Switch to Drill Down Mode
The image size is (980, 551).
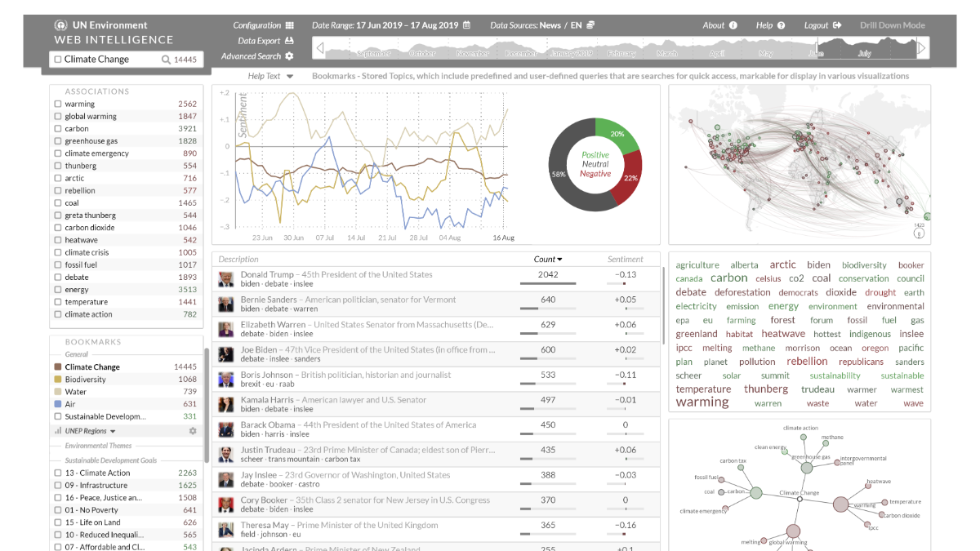click(893, 25)
